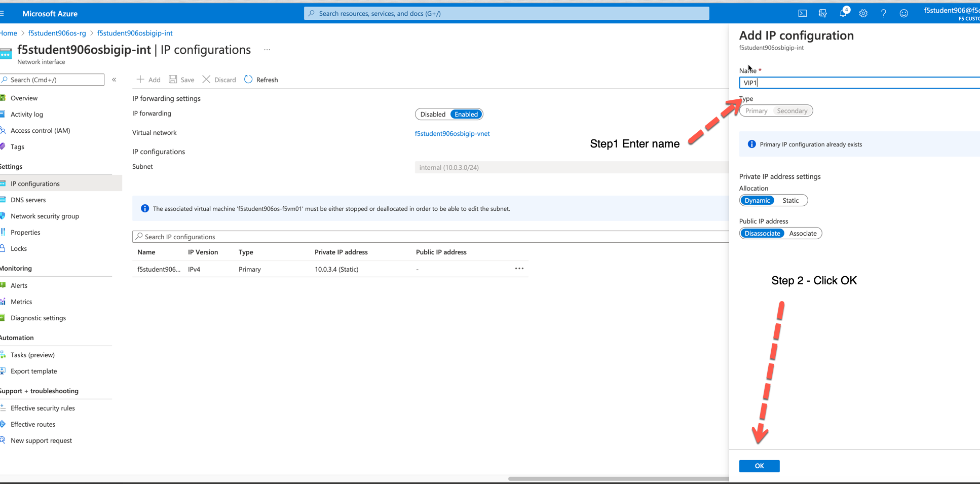
Task: Open f5student906osbigip-int breadcrumb link
Action: tap(135, 33)
